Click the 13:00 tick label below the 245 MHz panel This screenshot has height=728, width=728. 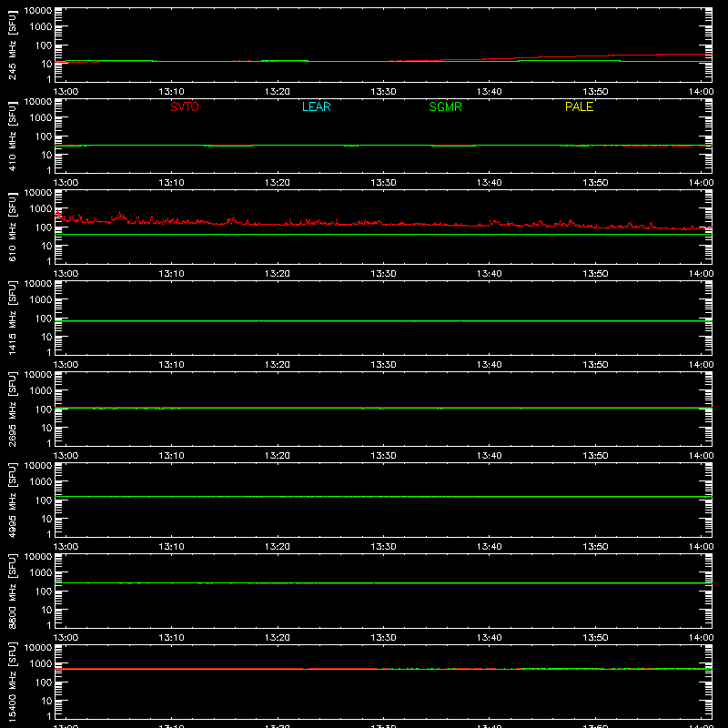[x=66, y=92]
